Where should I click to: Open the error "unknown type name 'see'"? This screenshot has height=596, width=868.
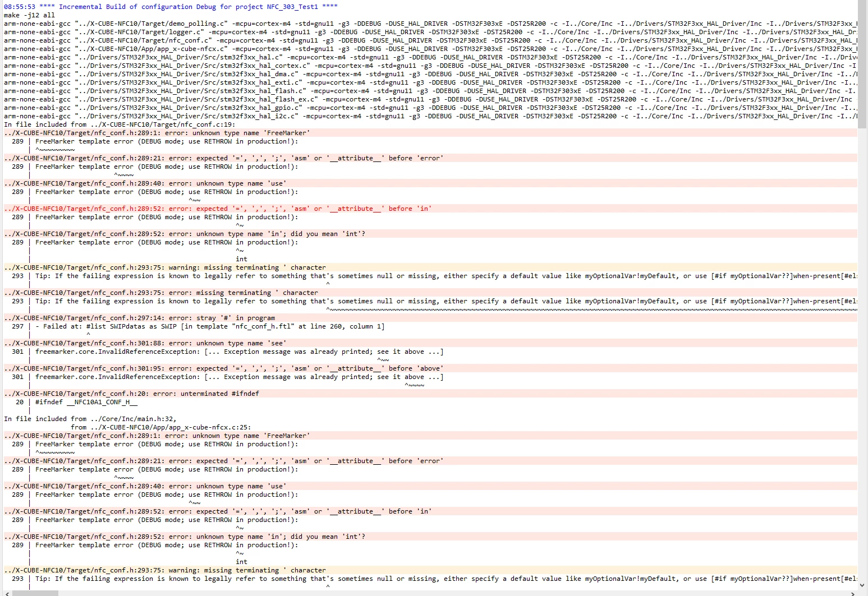click(430, 343)
